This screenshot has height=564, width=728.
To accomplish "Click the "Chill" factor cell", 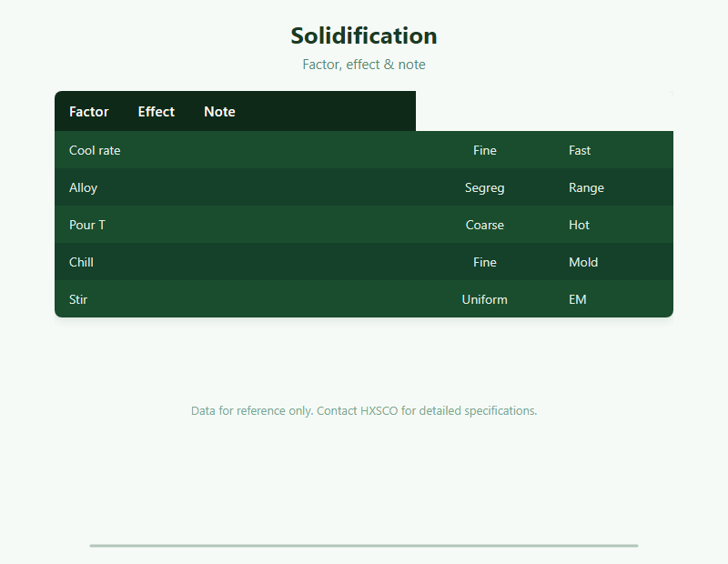I will click(x=81, y=262).
